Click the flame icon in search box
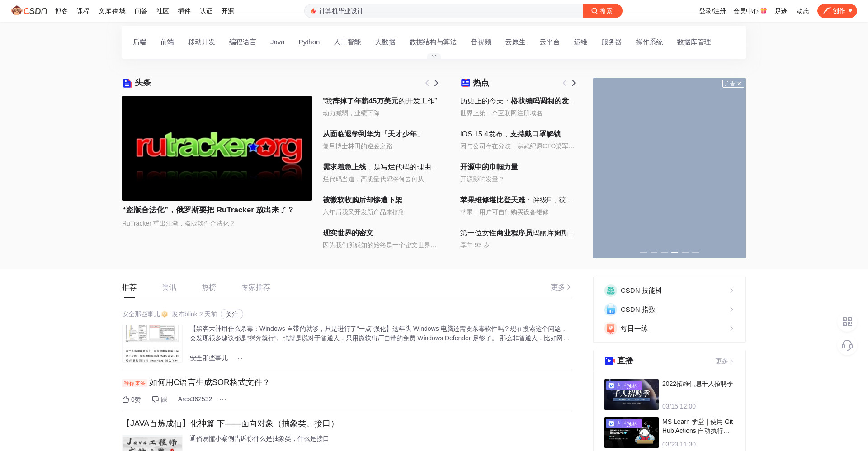The image size is (868, 451). coord(313,11)
